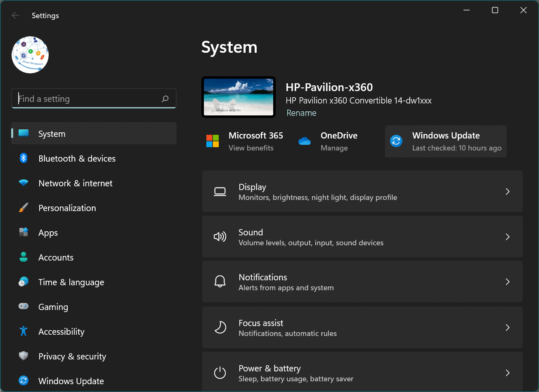Image resolution: width=539 pixels, height=392 pixels.
Task: Open Accessibility settings
Action: 94,331
